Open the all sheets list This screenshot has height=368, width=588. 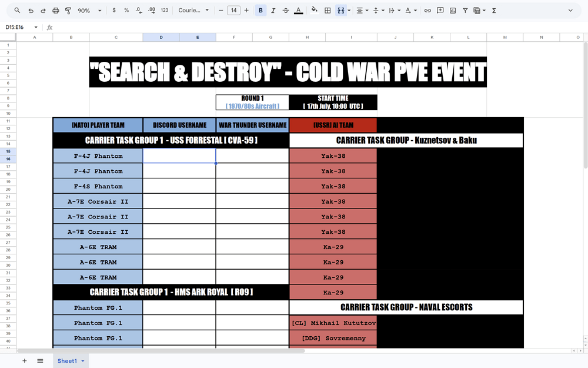40,361
